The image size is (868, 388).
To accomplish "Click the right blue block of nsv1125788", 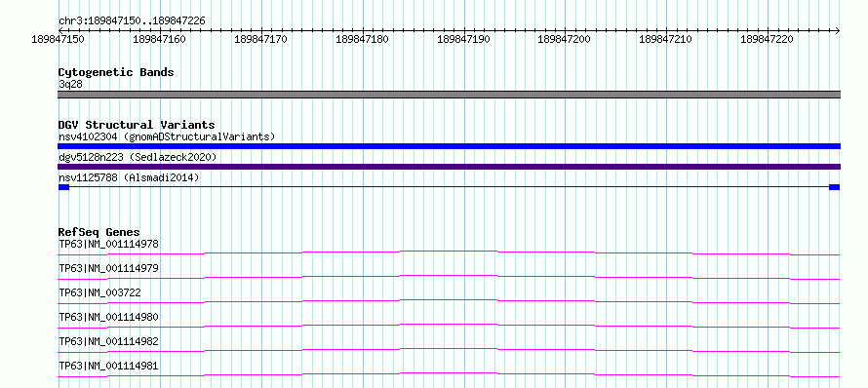I will point(834,187).
